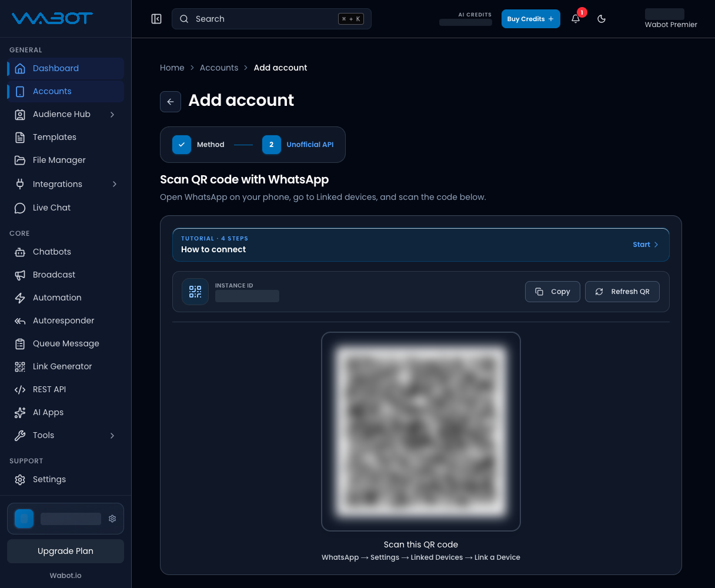
Task: Go back with the arrow button
Action: point(171,102)
